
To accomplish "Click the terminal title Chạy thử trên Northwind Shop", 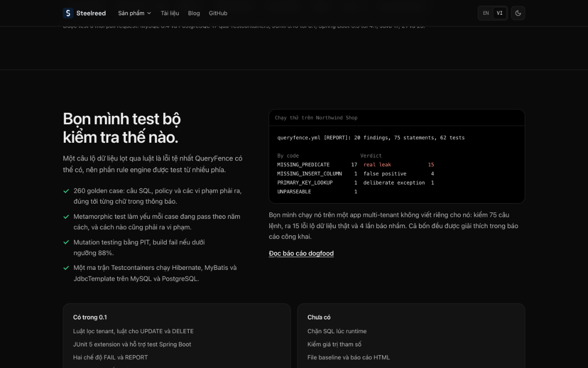I will pos(316,118).
